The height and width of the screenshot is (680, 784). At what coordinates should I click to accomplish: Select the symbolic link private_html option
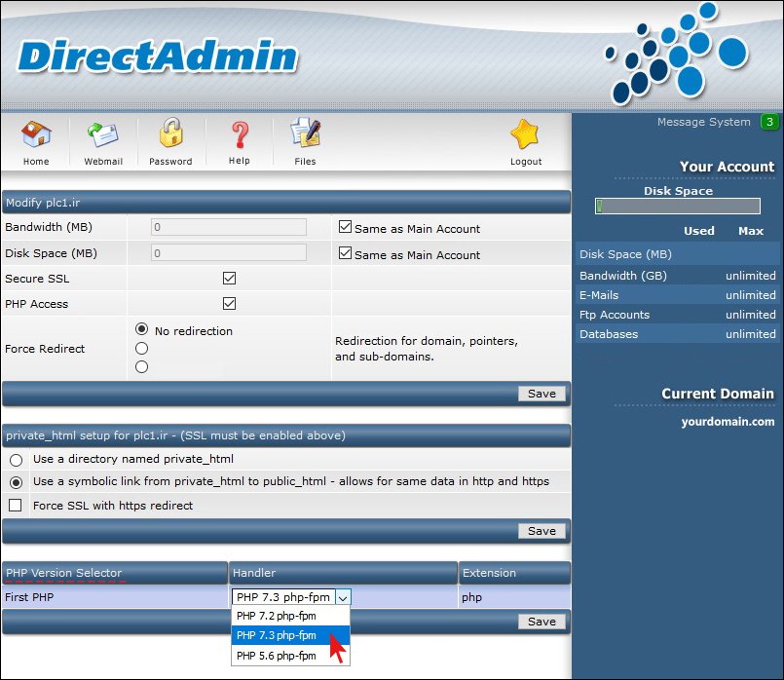tap(16, 482)
